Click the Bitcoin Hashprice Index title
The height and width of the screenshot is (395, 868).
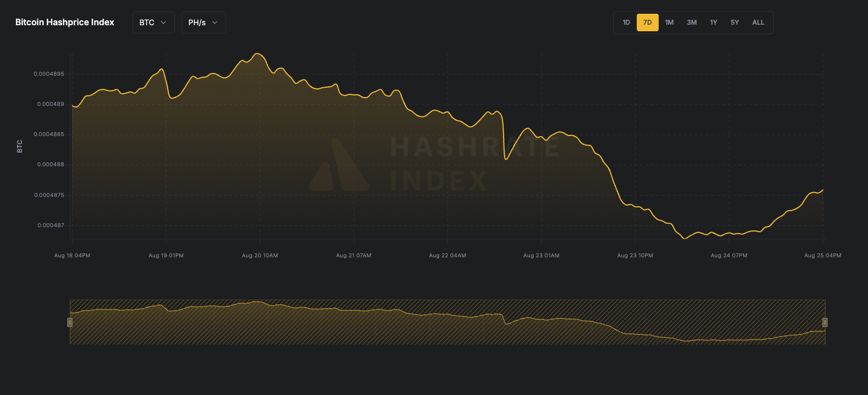(x=65, y=22)
